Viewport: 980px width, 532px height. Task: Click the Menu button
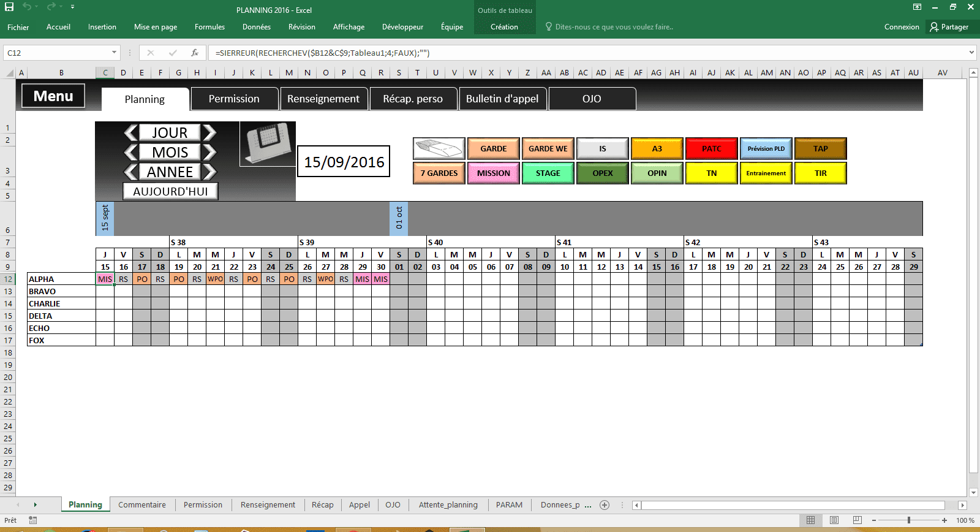53,96
